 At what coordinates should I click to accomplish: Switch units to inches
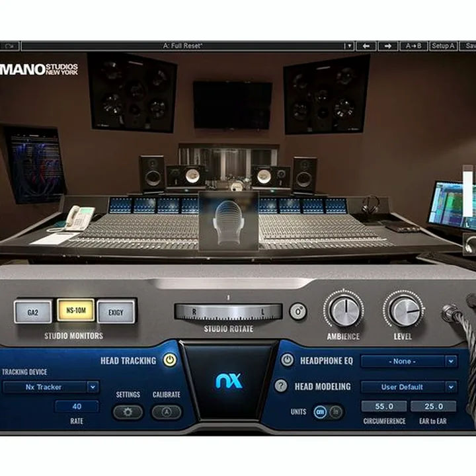click(x=336, y=412)
